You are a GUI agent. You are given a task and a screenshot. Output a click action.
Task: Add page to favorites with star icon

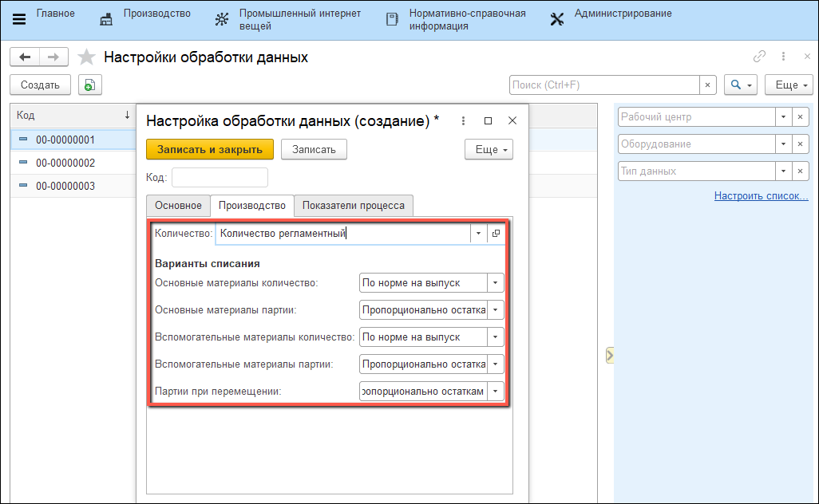point(87,57)
